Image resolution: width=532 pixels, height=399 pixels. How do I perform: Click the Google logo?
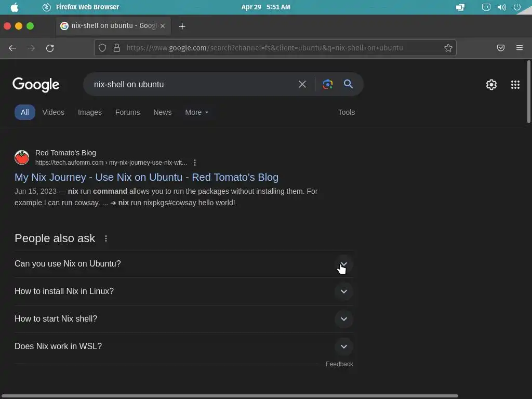(36, 85)
